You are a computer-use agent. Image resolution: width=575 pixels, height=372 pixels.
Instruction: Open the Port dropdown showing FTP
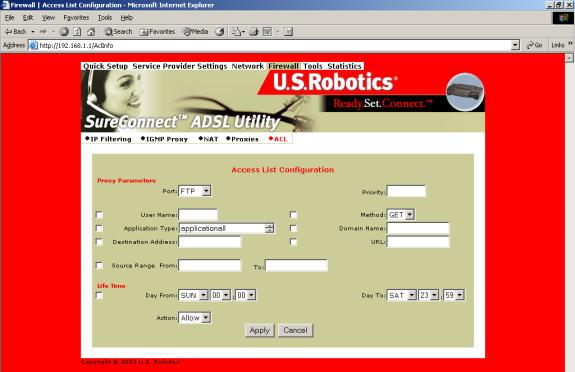coord(194,191)
